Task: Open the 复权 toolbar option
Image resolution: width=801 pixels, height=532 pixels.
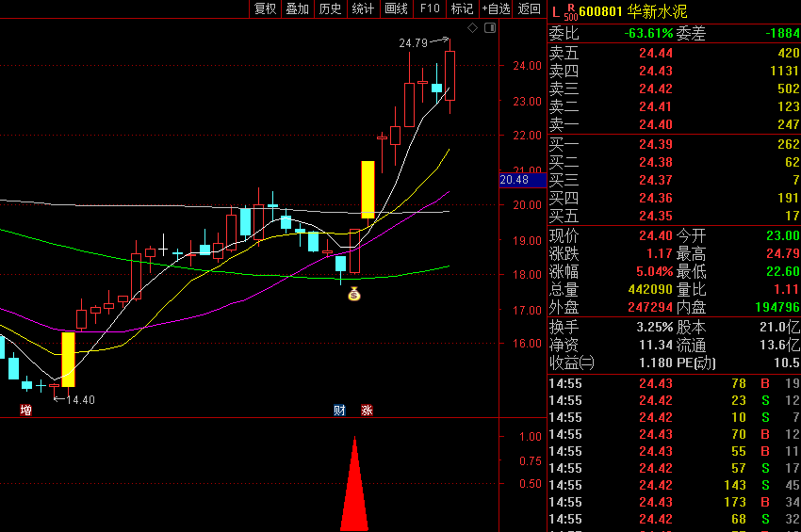Action: 265,8
